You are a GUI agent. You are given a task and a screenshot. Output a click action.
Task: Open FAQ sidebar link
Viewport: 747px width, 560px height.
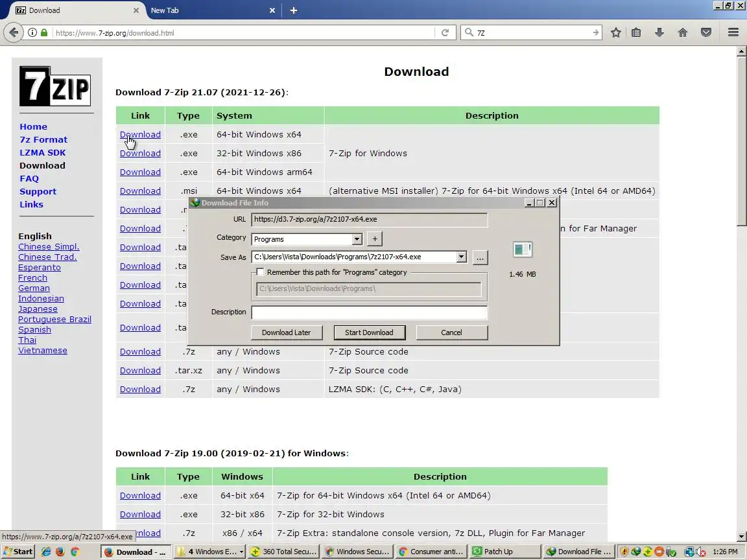click(29, 179)
